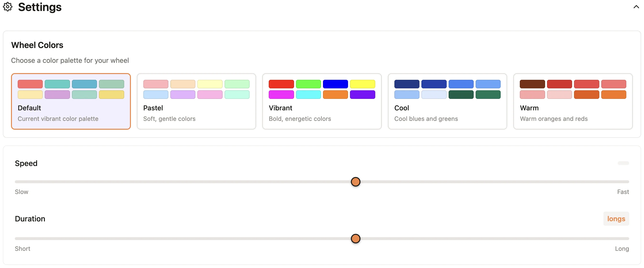644x268 pixels.
Task: Click the 'Wheel Colors' heading
Action: (37, 45)
